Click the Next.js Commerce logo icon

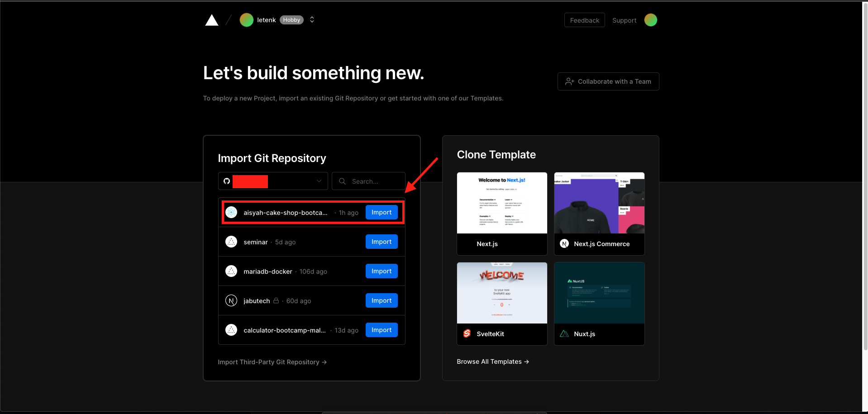[564, 243]
